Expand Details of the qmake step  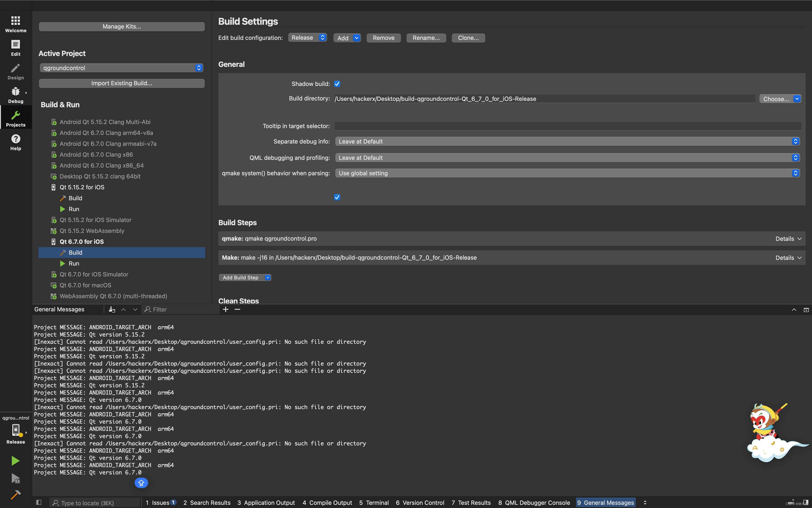click(x=788, y=239)
